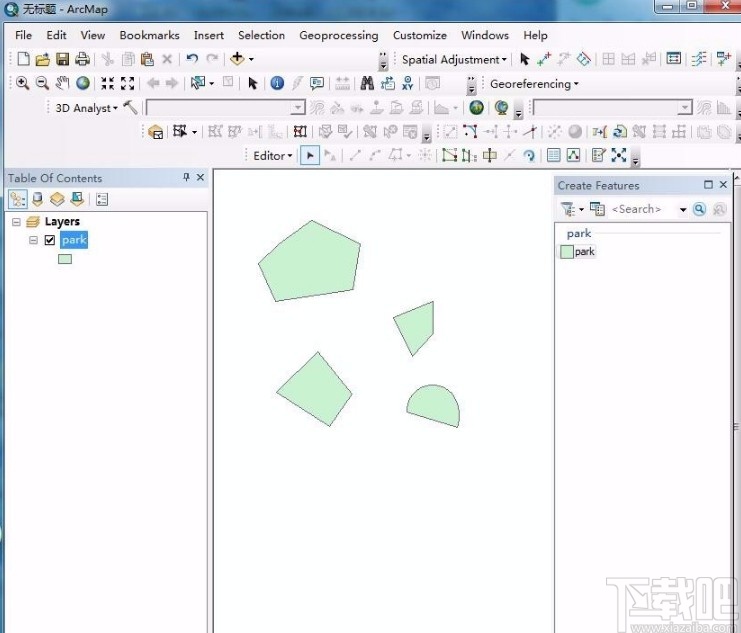This screenshot has width=741, height=633.
Task: Pin the Table Of Contents panel
Action: (x=186, y=177)
